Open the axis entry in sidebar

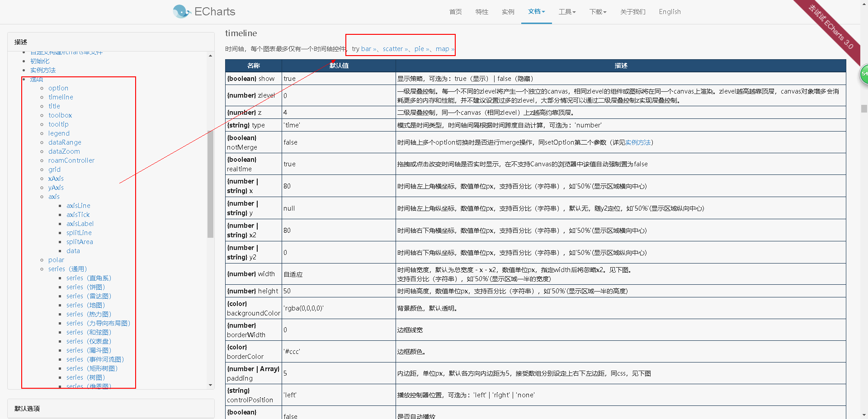54,197
